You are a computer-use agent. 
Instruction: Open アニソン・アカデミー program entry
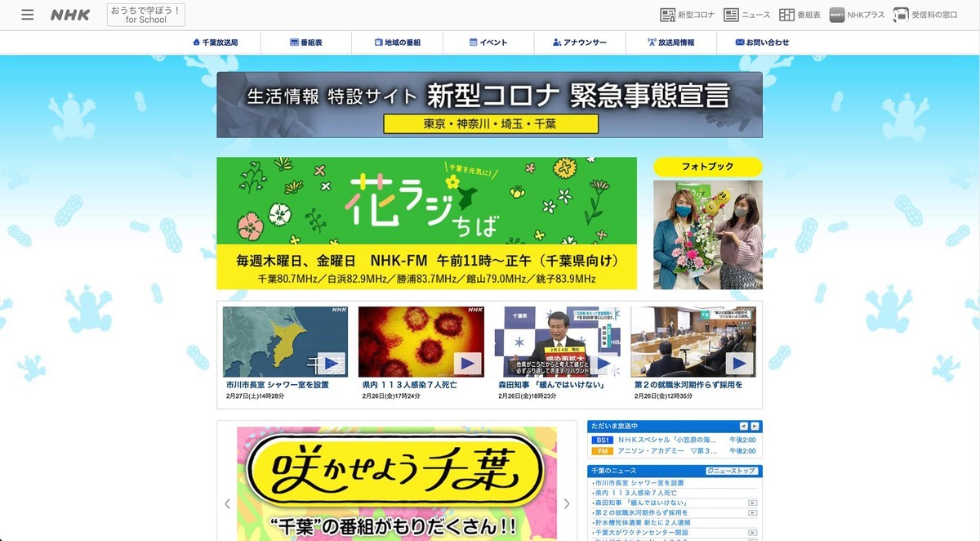pyautogui.click(x=667, y=451)
